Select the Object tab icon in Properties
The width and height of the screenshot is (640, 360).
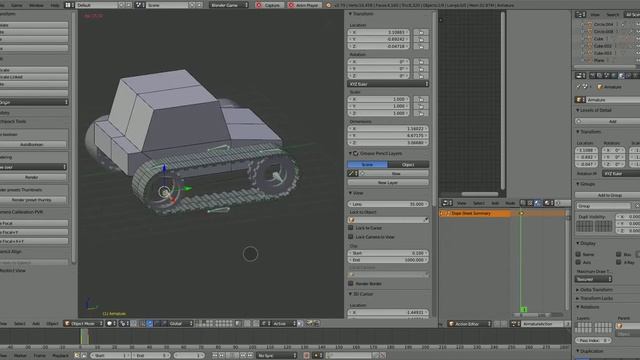[621, 76]
